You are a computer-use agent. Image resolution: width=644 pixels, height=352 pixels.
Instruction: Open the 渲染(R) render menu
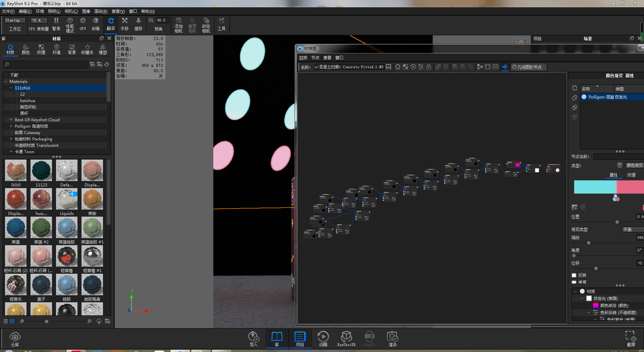pos(101,11)
